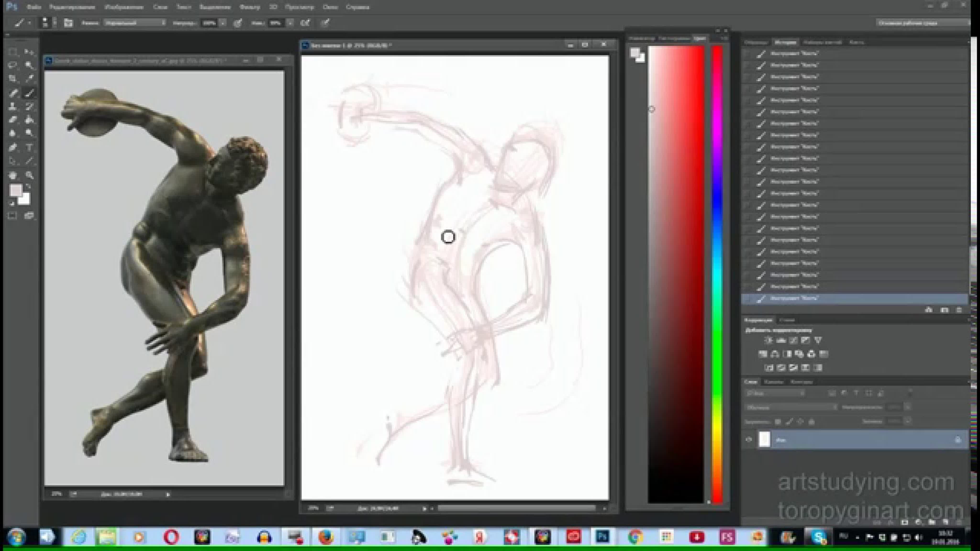Open the brush blending mode dropdown
Image resolution: width=980 pixels, height=551 pixels.
pyautogui.click(x=135, y=23)
